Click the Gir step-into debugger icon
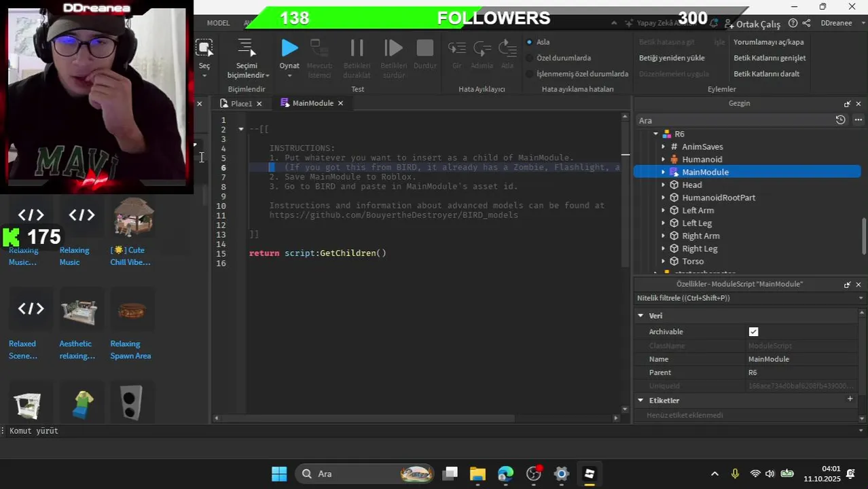 pyautogui.click(x=457, y=48)
